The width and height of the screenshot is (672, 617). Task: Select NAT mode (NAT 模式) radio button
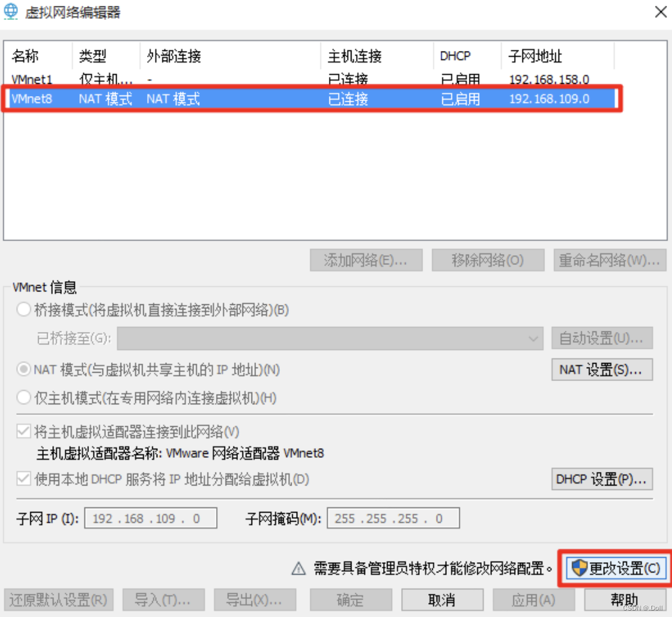click(24, 369)
